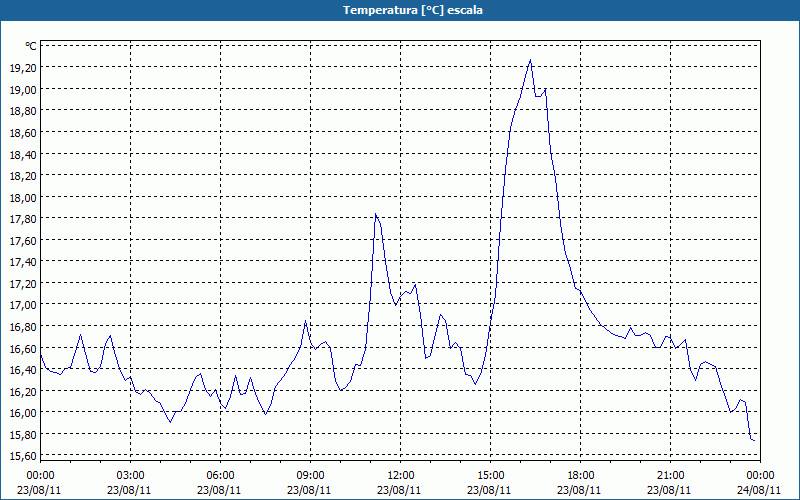This screenshot has width=800, height=500.
Task: Click the 23/08/11 date under the first 00:00
Action: (39, 490)
